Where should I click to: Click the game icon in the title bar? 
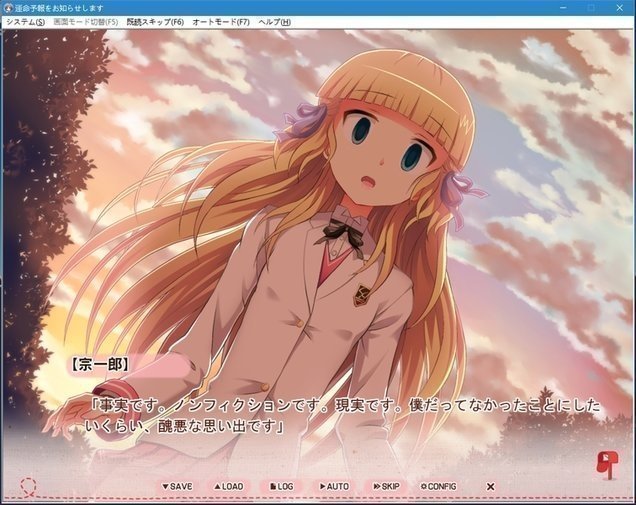(8, 8)
